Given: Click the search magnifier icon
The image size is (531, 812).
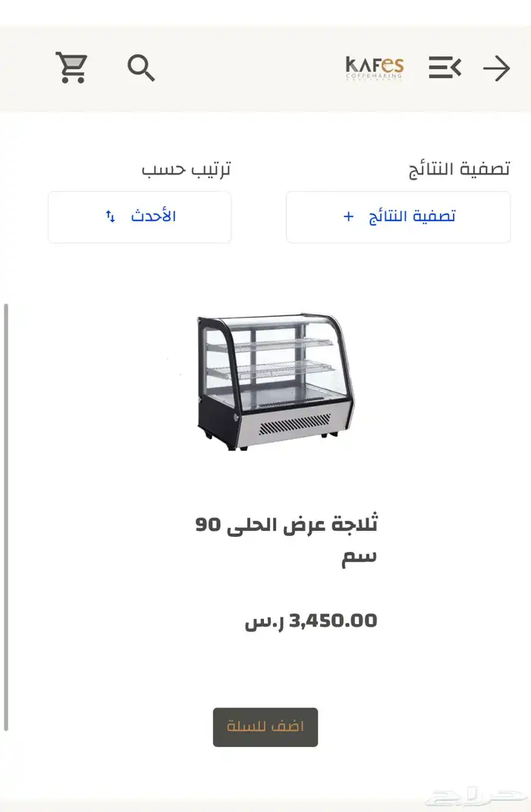Looking at the screenshot, I should 142,67.
